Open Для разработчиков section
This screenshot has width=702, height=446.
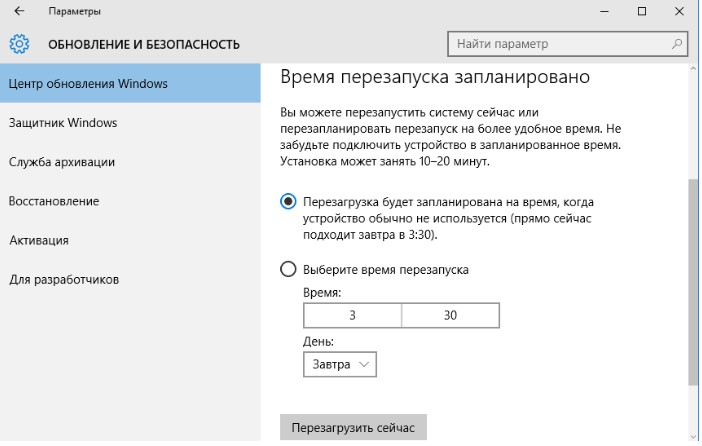click(x=130, y=279)
